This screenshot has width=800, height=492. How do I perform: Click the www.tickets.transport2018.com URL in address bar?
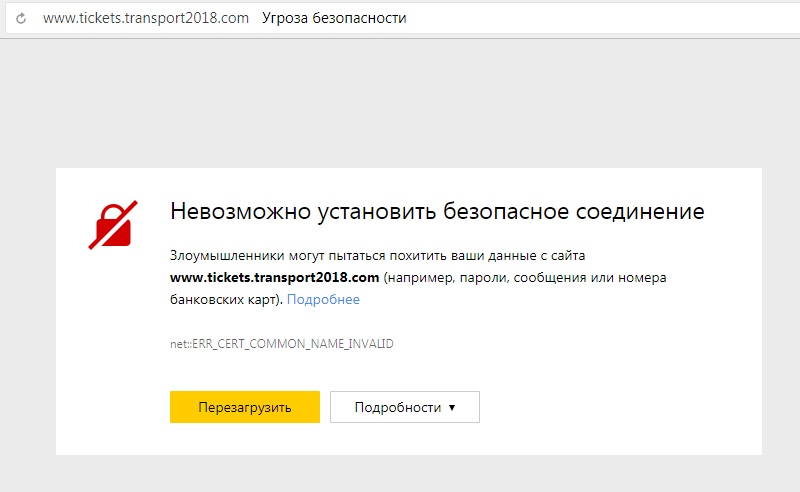click(x=145, y=19)
